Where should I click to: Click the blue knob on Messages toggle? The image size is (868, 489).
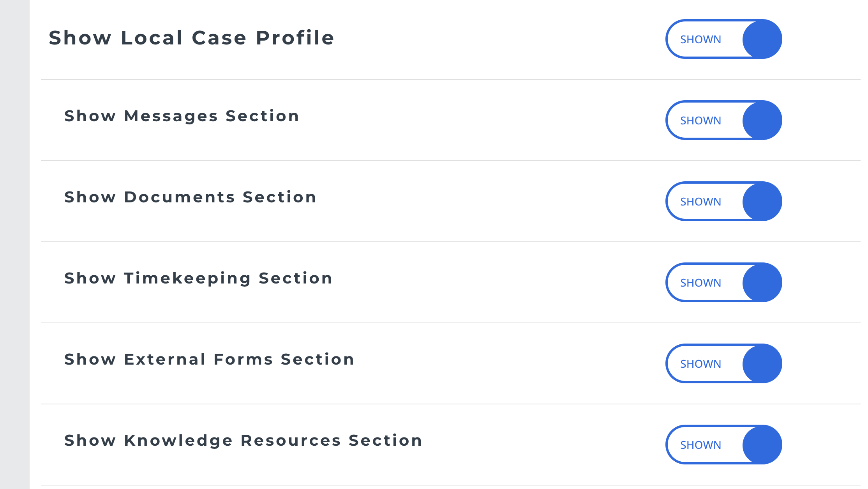coord(762,120)
